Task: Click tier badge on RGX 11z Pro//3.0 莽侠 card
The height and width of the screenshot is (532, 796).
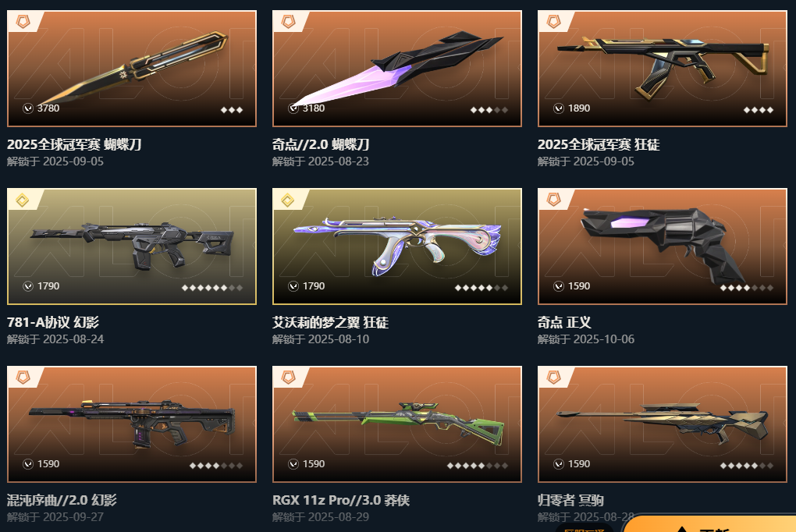Action: [288, 378]
